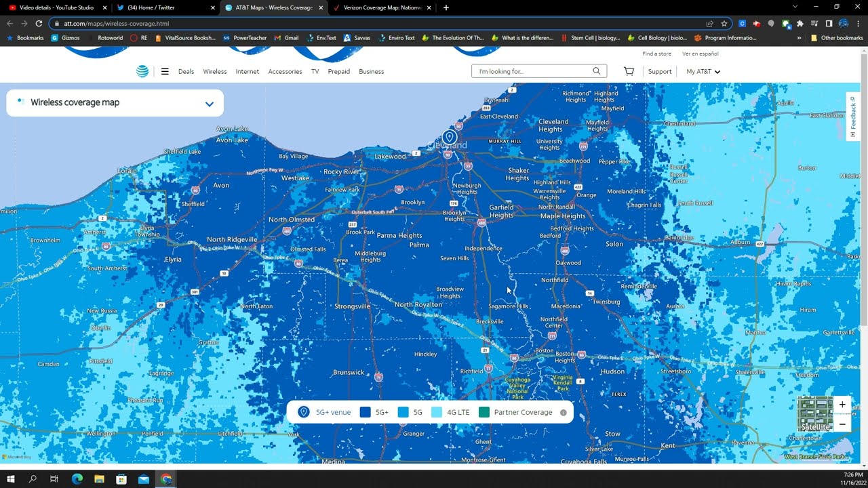868x488 pixels.
Task: Click Ver en español link
Action: 701,54
